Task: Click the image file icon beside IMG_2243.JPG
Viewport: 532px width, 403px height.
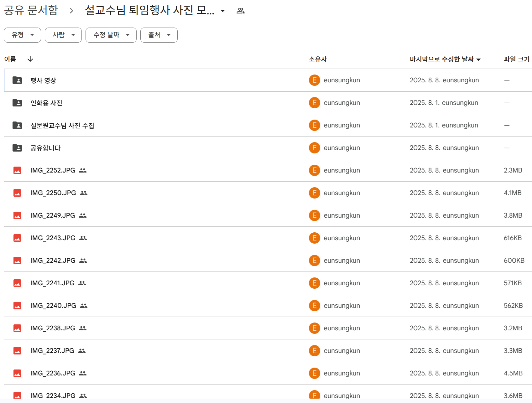Action: click(17, 238)
